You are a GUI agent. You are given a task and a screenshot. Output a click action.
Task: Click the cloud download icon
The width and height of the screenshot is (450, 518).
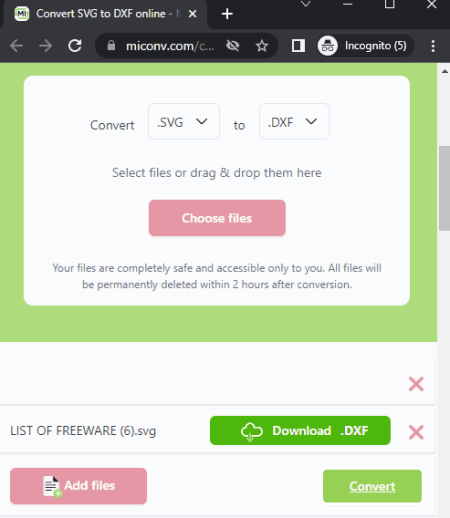(252, 431)
